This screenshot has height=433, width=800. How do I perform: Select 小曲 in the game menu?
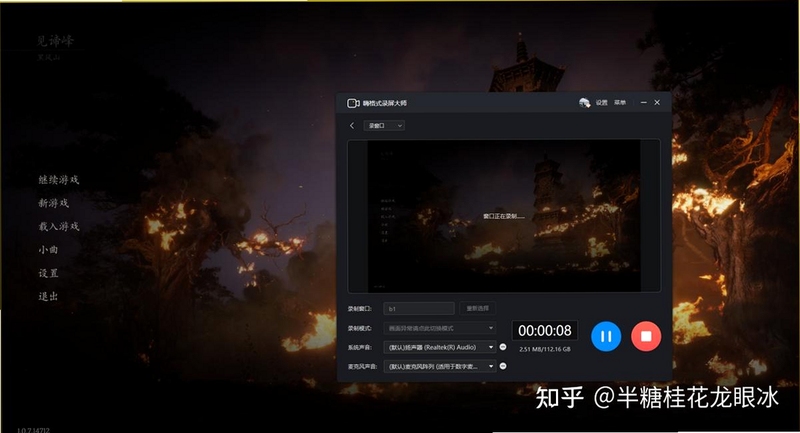coord(48,249)
